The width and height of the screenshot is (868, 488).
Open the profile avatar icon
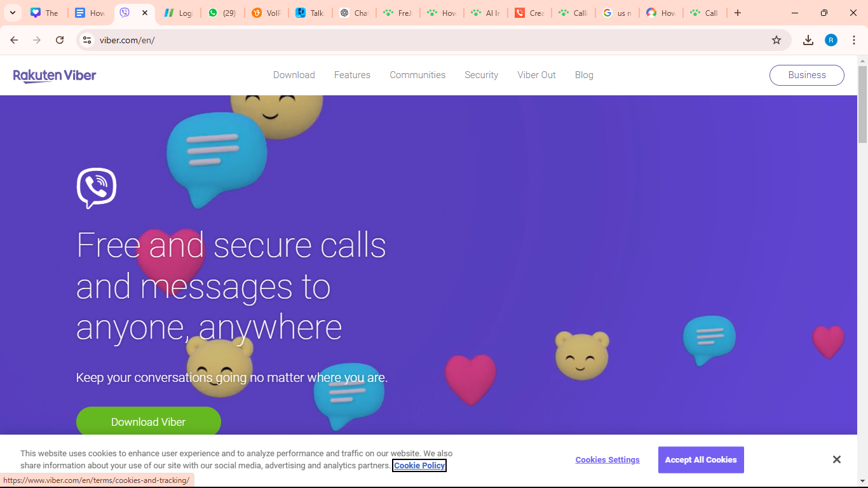[x=831, y=40]
